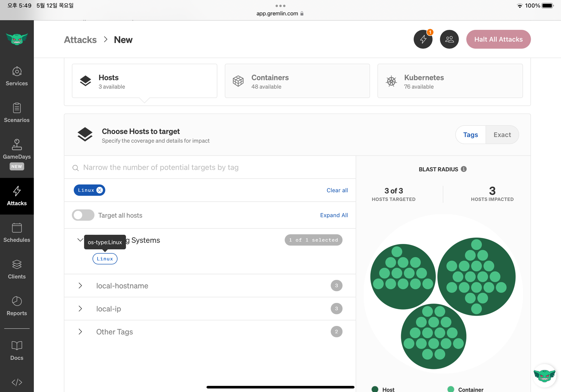Click Clear all tags
561x392 pixels.
coord(337,190)
